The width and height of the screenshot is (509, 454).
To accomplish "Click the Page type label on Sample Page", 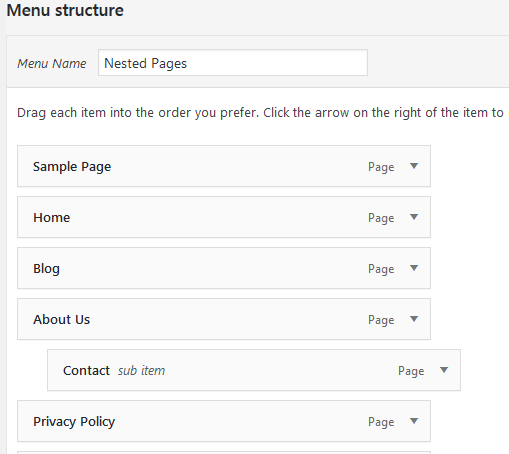I will [x=381, y=167].
